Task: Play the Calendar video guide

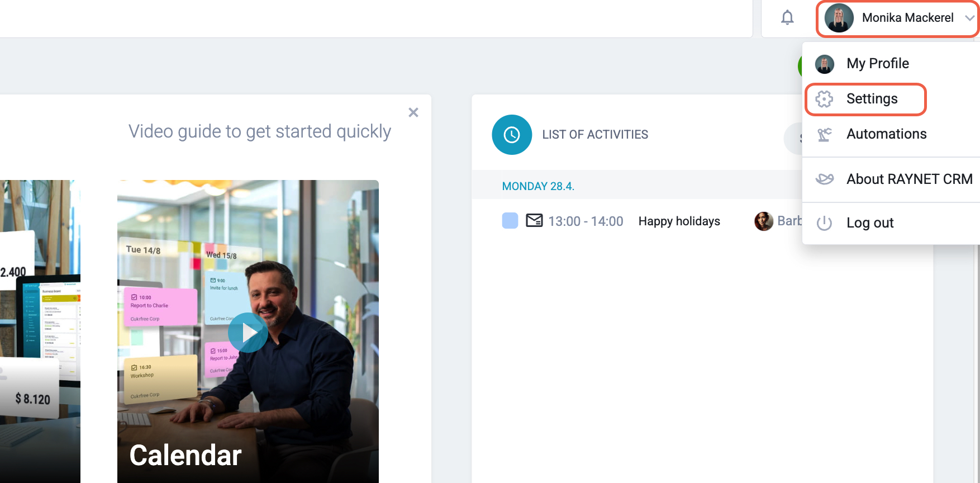Action: 248,333
